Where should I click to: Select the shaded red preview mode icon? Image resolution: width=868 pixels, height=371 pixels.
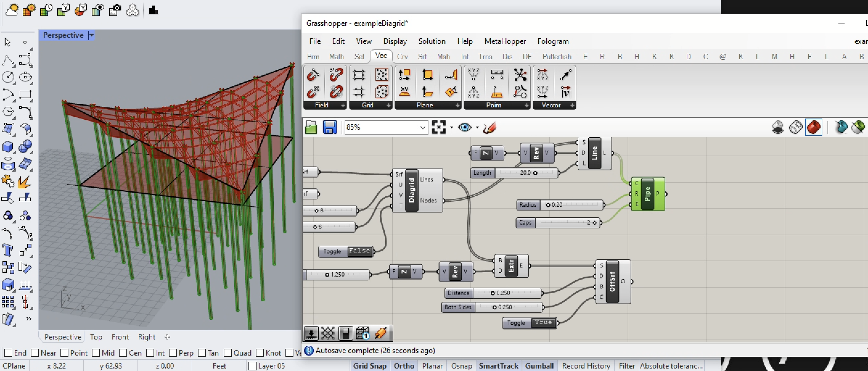coord(813,127)
